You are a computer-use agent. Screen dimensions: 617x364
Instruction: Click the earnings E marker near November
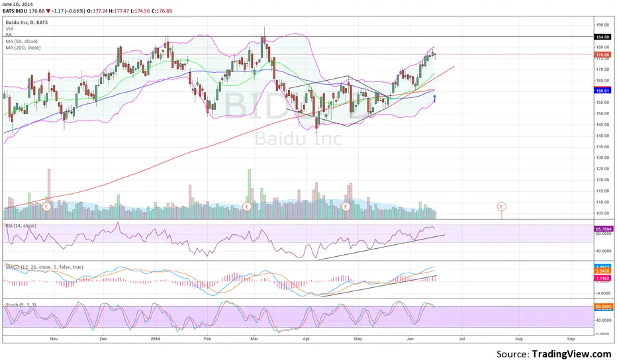coord(47,206)
